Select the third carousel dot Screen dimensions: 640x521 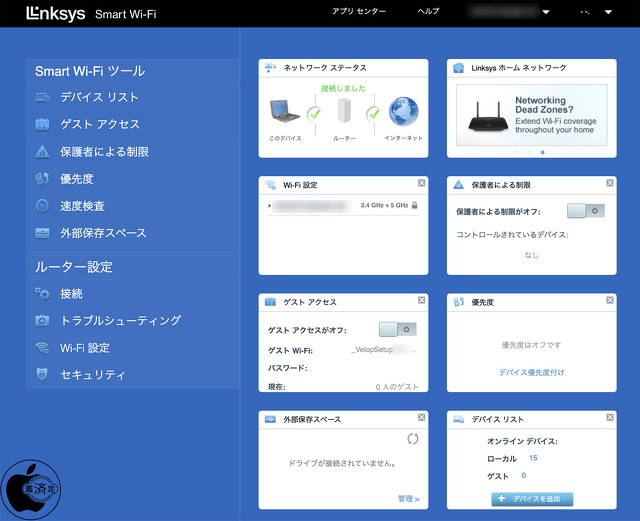click(542, 152)
